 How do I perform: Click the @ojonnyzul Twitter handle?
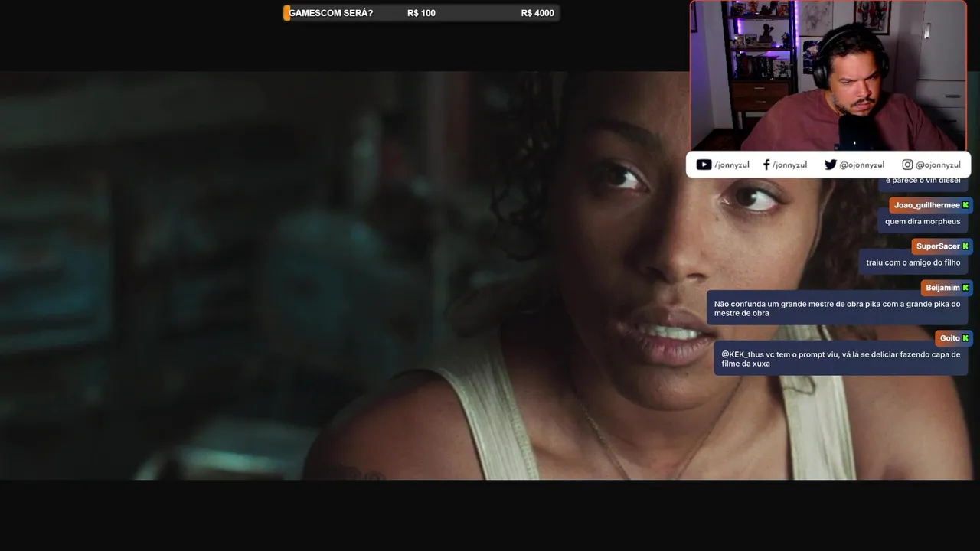click(862, 165)
